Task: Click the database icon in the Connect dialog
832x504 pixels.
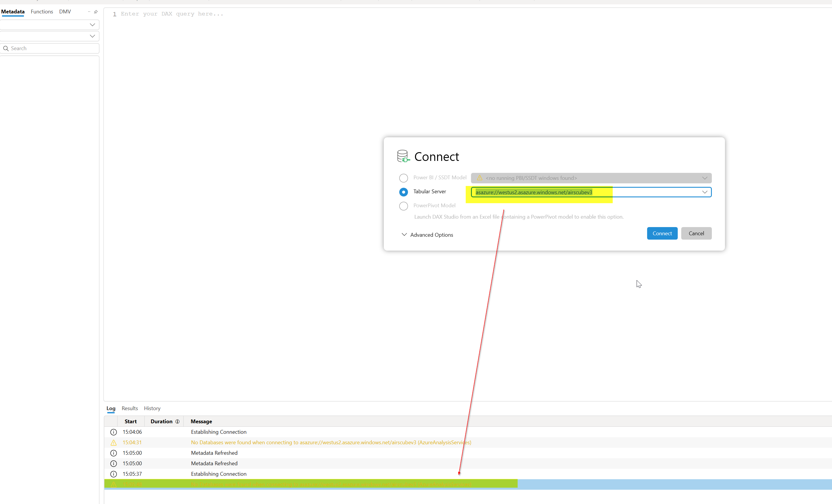Action: [403, 156]
